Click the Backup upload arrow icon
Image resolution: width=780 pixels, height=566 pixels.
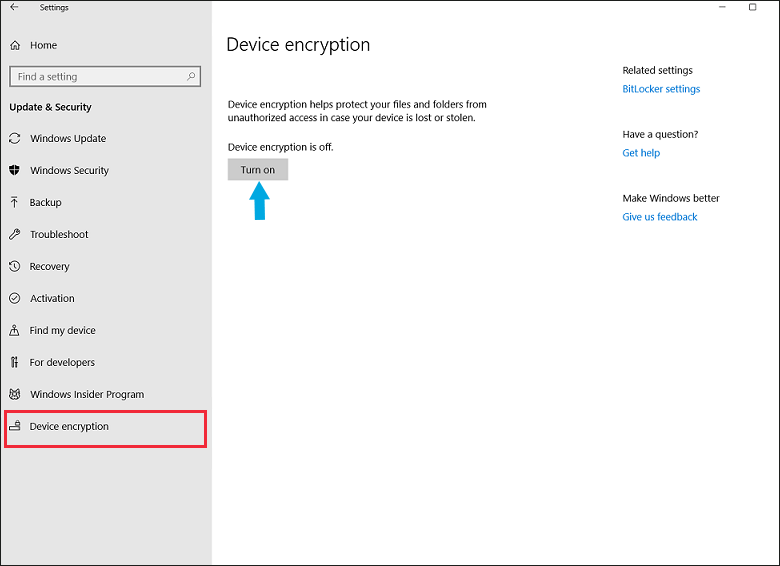(14, 202)
